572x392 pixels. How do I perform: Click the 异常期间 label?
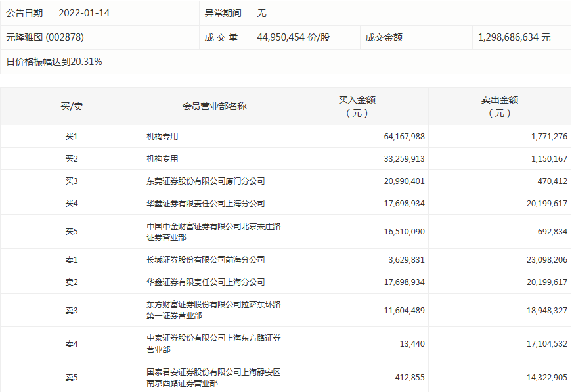pos(223,13)
